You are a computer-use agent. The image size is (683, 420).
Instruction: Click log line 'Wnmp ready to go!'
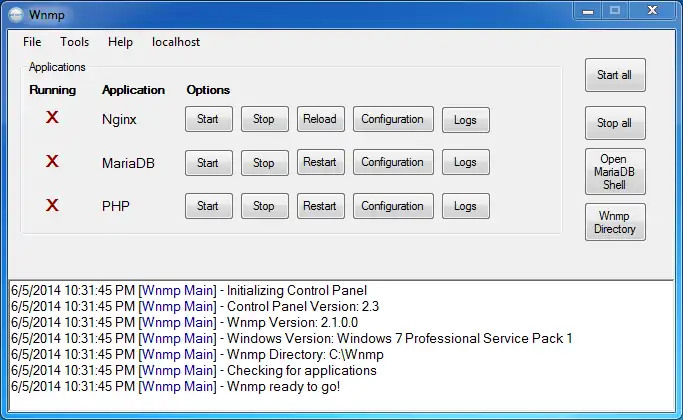[176, 386]
